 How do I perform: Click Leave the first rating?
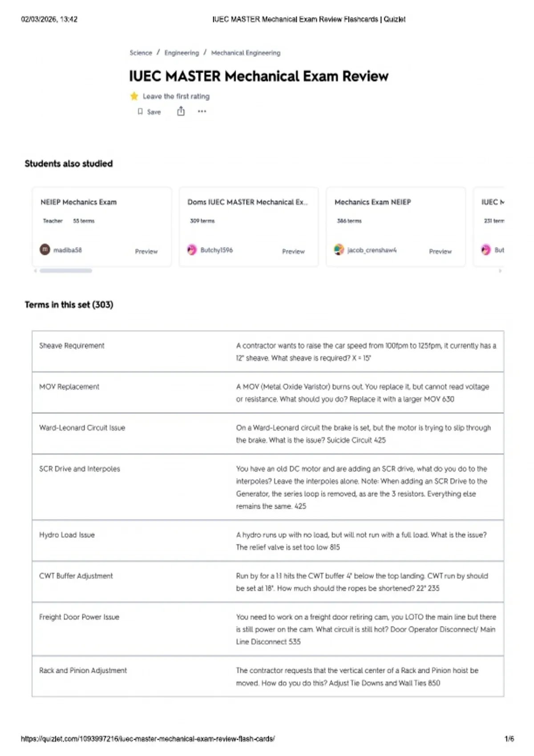point(176,96)
